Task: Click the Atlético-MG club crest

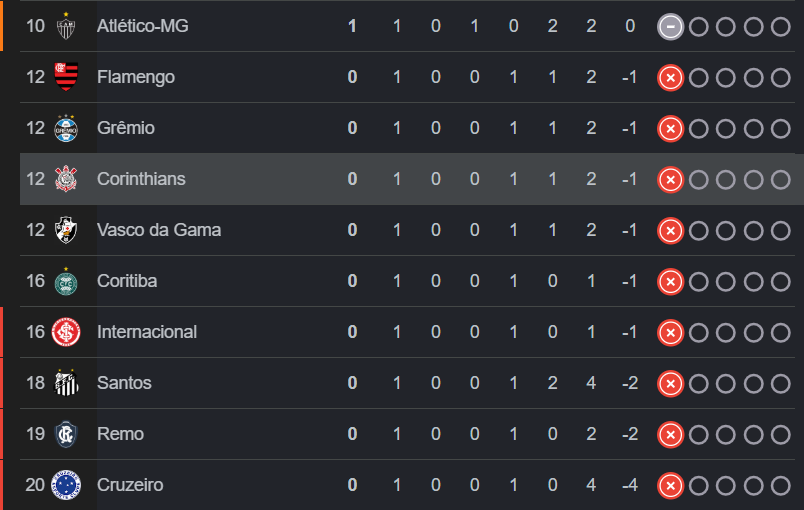Action: click(66, 26)
